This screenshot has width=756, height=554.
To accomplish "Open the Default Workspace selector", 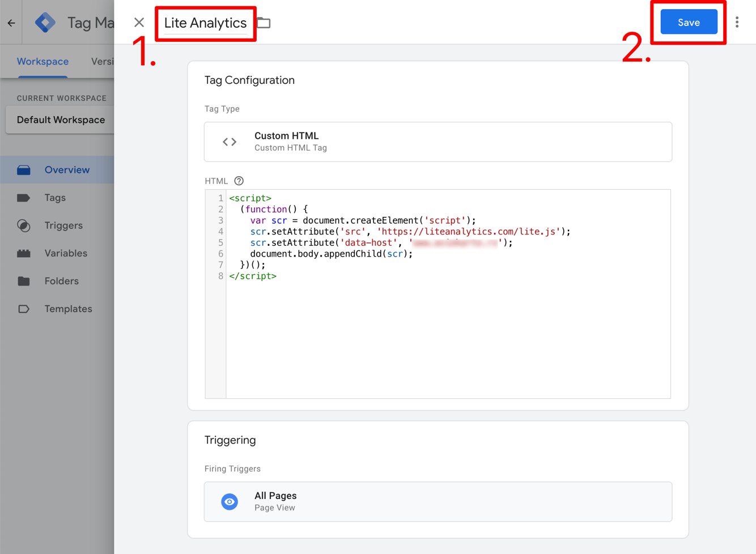I will (61, 120).
